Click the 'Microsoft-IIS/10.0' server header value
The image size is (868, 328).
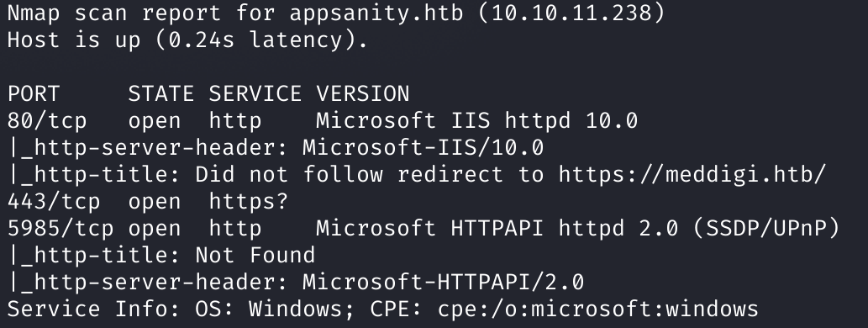tap(423, 147)
